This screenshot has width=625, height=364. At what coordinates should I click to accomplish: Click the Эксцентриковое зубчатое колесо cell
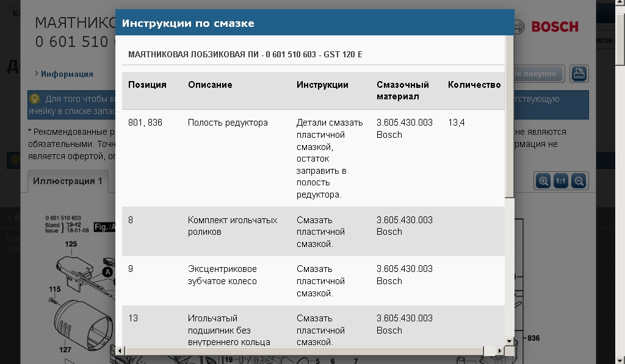pyautogui.click(x=222, y=275)
